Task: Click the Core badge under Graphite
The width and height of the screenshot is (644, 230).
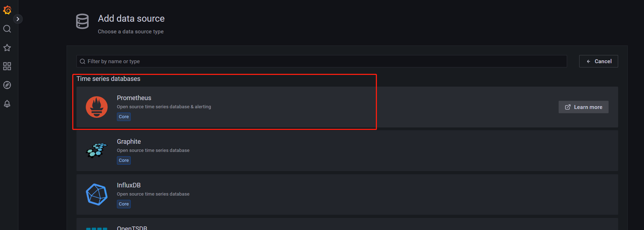Action: (124, 160)
